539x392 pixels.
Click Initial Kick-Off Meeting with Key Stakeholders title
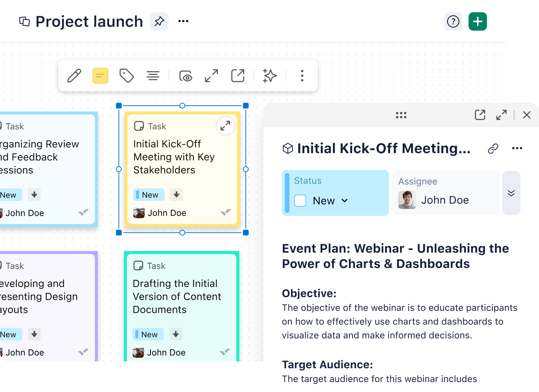click(174, 157)
